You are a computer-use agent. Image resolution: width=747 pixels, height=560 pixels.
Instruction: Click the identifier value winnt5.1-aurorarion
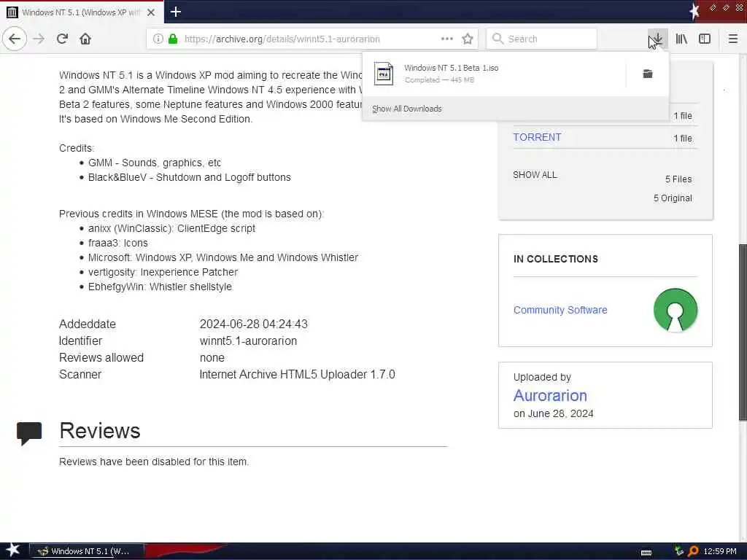(x=248, y=341)
